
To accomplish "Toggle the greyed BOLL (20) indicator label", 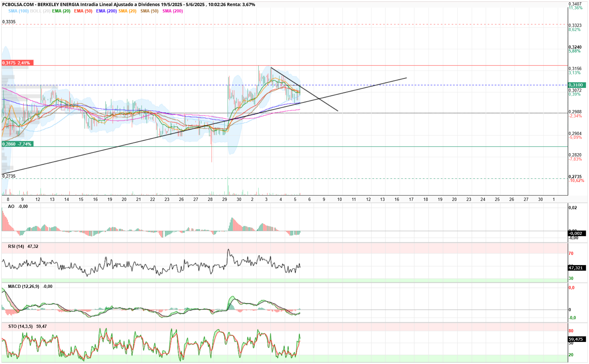I will click(40, 11).
